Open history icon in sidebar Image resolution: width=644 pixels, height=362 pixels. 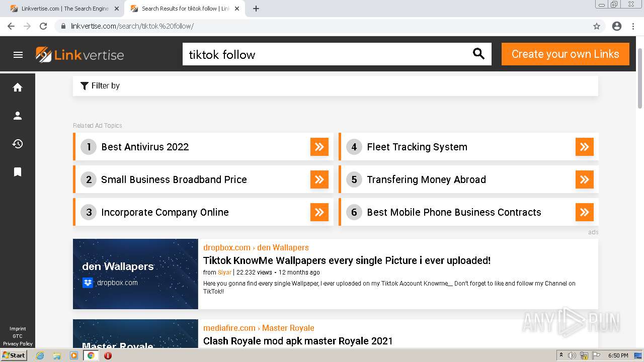click(18, 144)
